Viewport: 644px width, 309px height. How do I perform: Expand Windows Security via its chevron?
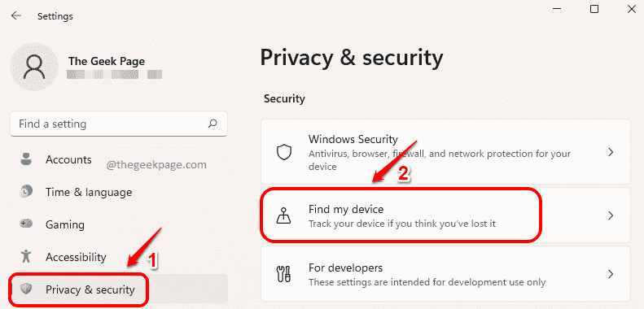tap(611, 152)
